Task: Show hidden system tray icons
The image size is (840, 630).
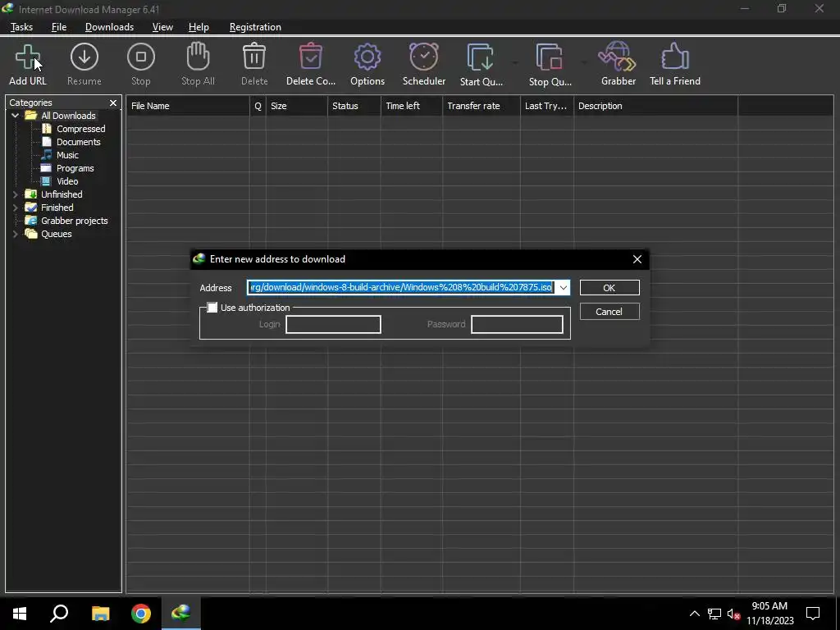Action: pyautogui.click(x=694, y=614)
